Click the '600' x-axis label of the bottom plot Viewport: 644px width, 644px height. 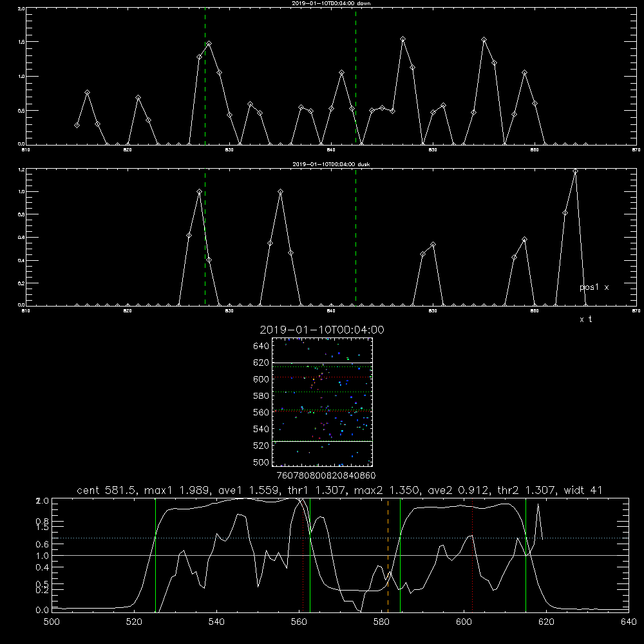[464, 622]
